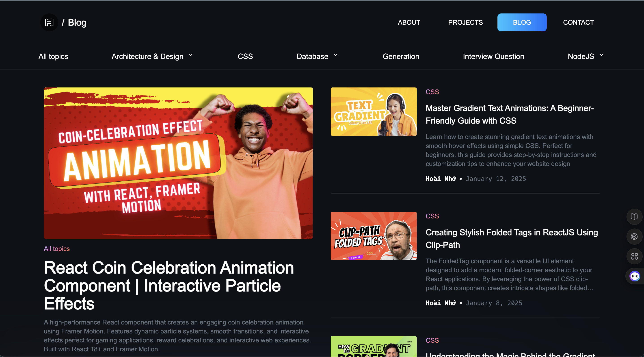Filter posts by NodeJS topic
The width and height of the screenshot is (644, 357).
(581, 57)
